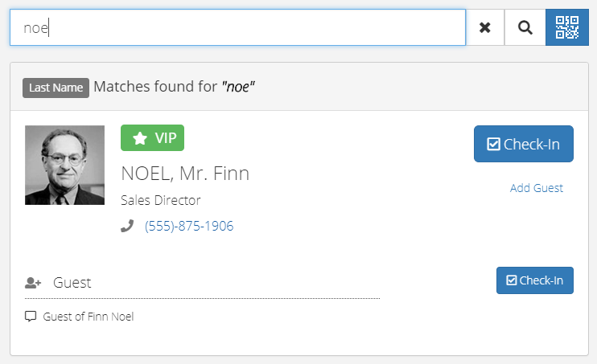This screenshot has height=364, width=597.
Task: Click the green VIP badge
Action: (152, 137)
